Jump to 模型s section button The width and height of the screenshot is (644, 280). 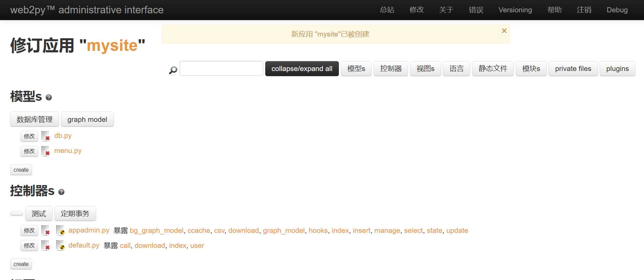click(356, 69)
